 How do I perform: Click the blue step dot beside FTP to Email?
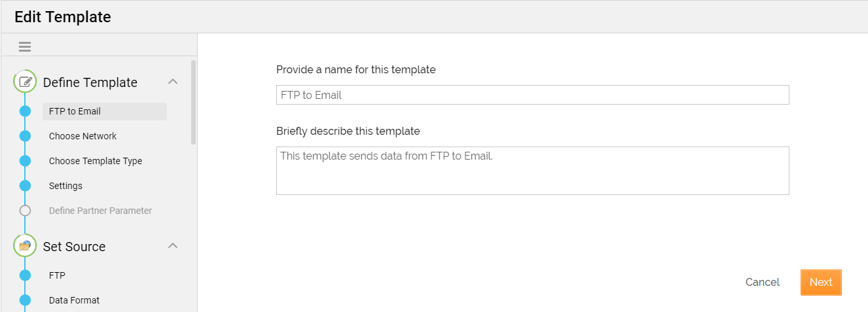point(26,111)
